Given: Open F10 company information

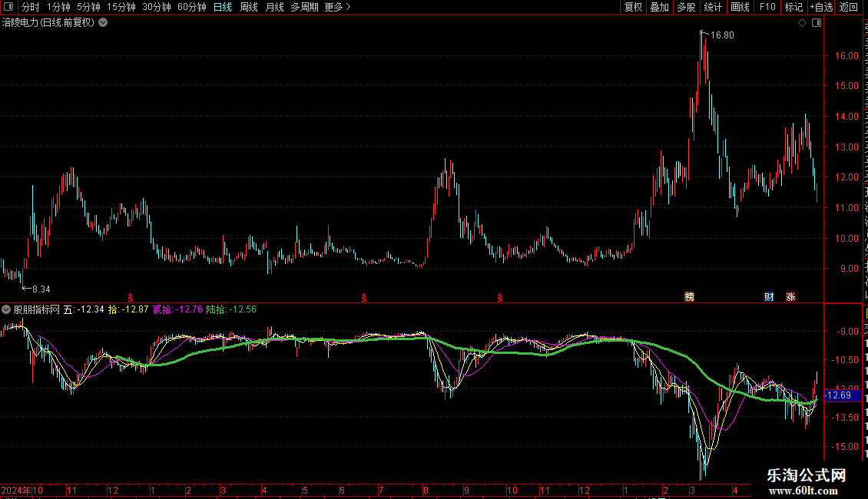Looking at the screenshot, I should click(x=767, y=7).
